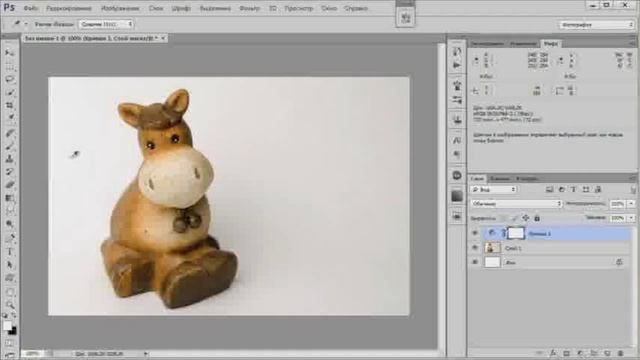Select the Path Selection tool
The height and width of the screenshot is (360, 640).
pos(10,265)
